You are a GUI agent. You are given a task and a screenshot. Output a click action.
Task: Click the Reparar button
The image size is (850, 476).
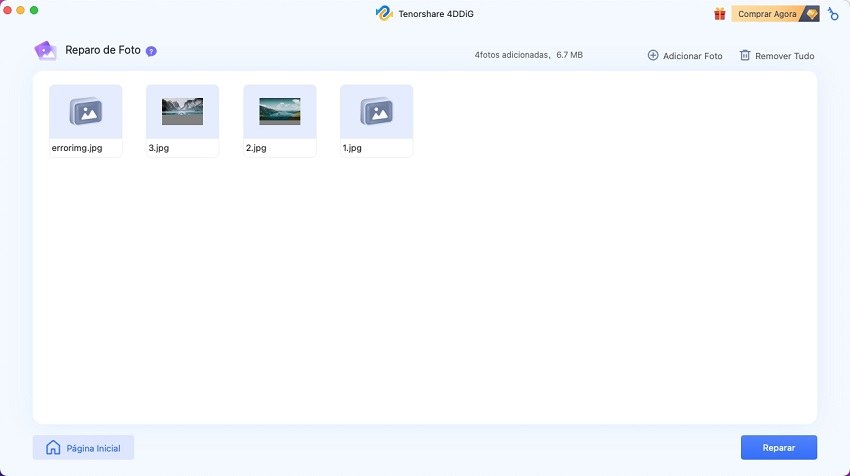[779, 447]
